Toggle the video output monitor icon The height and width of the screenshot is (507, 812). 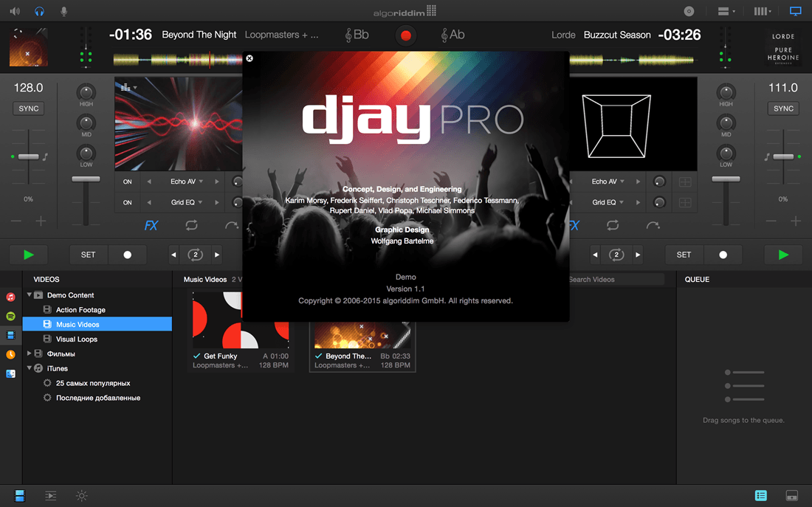pyautogui.click(x=796, y=11)
